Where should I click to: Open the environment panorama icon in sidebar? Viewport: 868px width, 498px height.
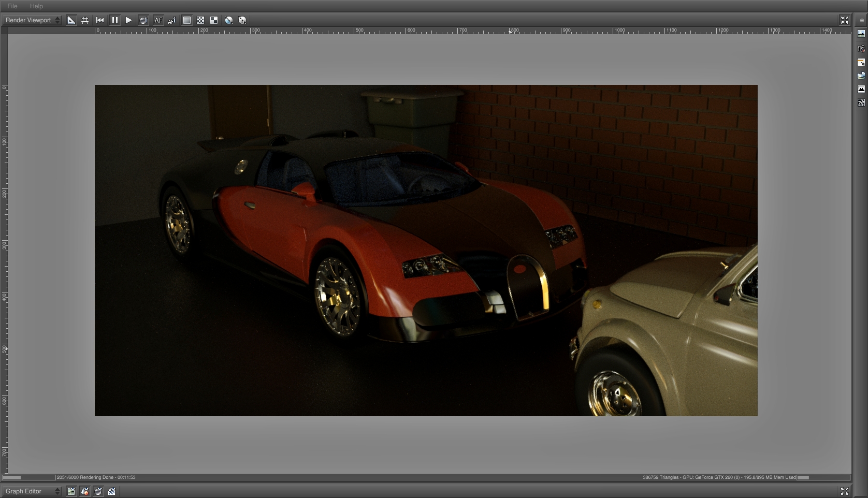[x=861, y=76]
